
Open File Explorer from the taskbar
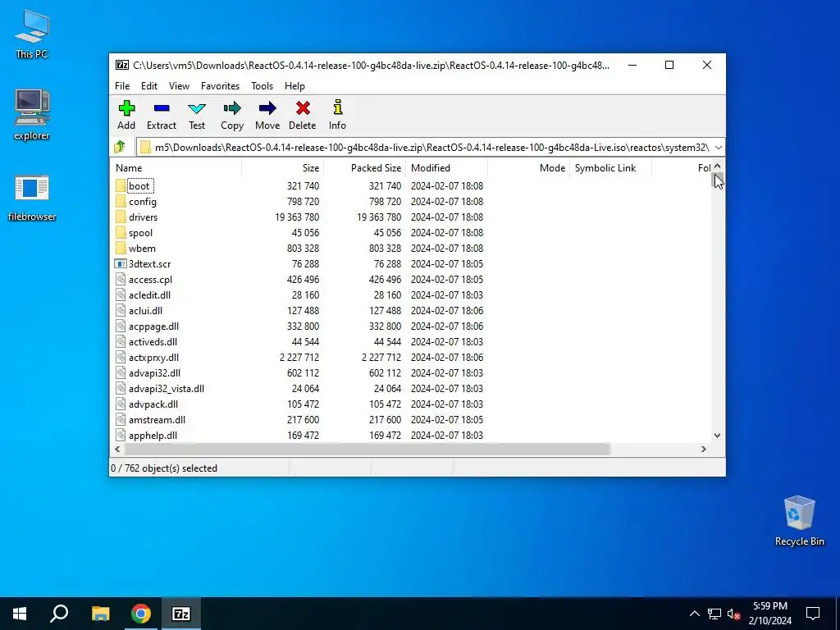pos(100,614)
